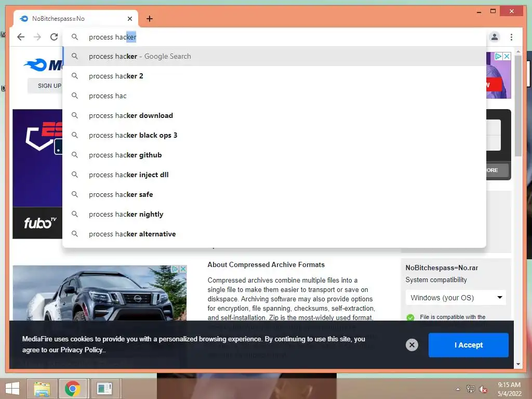Choose 'process hacker inject dll' suggestion

click(274, 175)
